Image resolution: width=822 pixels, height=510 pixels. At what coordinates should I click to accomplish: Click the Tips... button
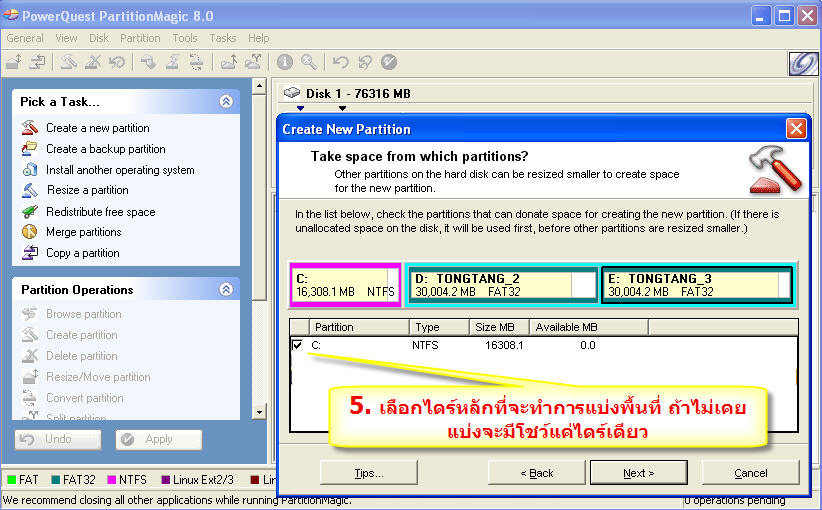[x=369, y=473]
